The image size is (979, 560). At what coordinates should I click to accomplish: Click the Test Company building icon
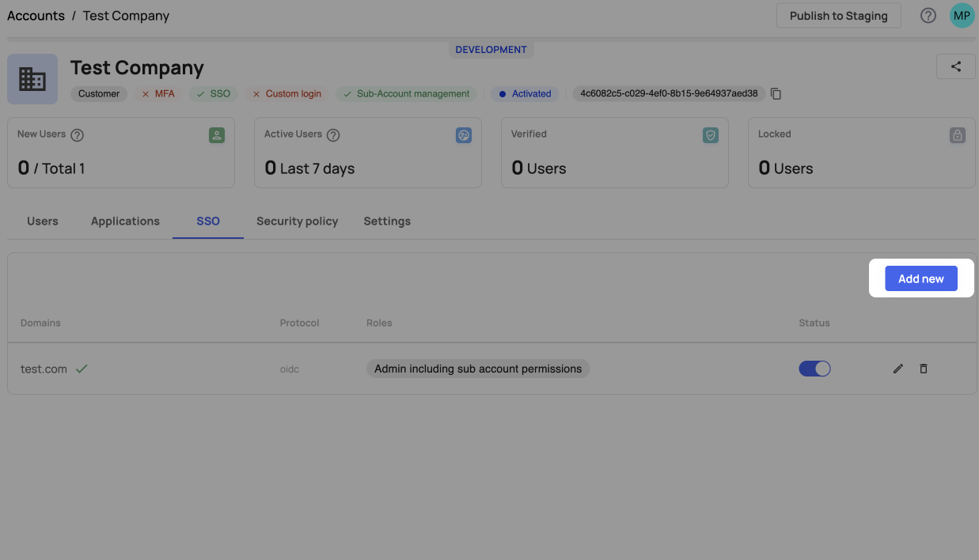[32, 79]
